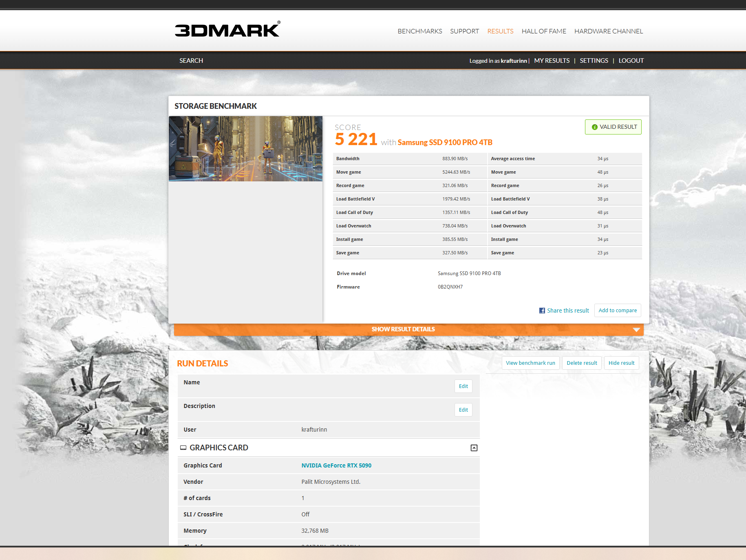This screenshot has height=560, width=746.
Task: Click the 3DMark logo
Action: pyautogui.click(x=227, y=30)
